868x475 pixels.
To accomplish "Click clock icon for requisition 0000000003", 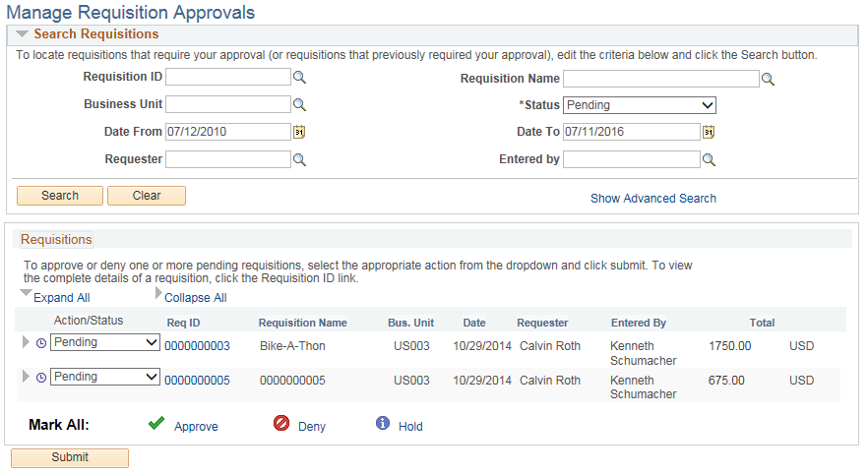I will (x=41, y=343).
